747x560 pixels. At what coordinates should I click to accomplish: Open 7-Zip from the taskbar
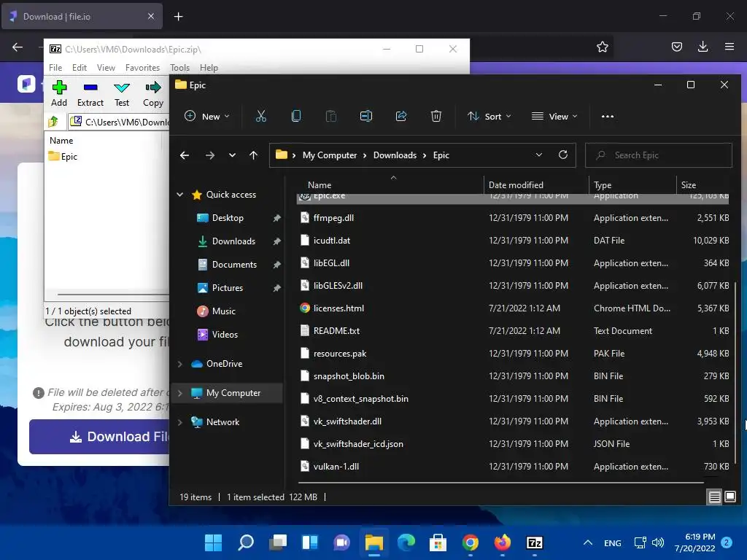[x=535, y=542]
